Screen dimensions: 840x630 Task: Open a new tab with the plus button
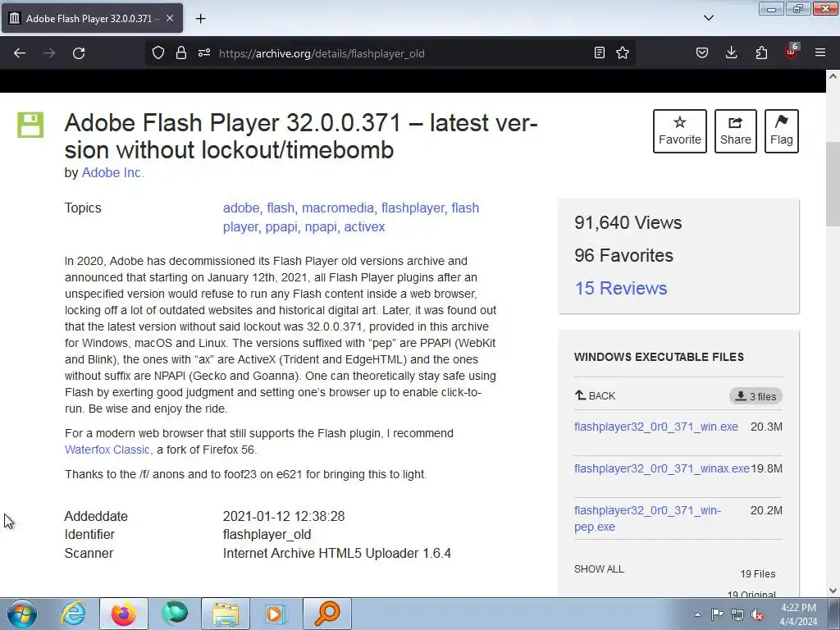(200, 19)
